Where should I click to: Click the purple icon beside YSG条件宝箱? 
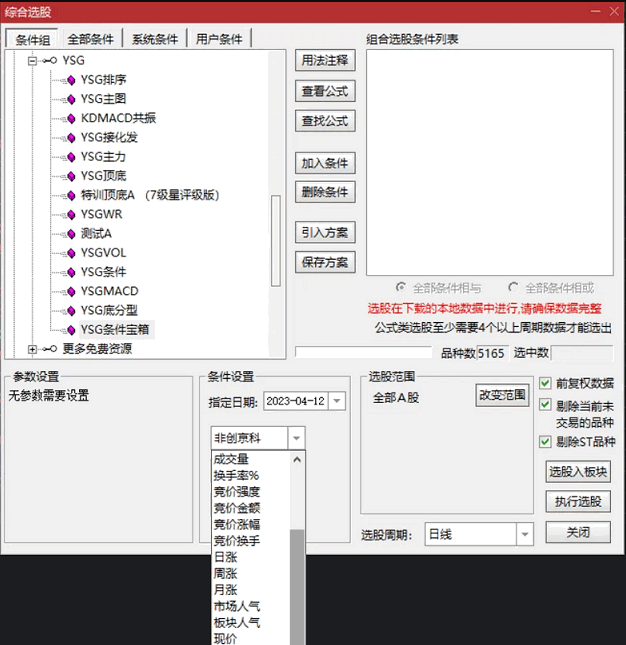71,330
